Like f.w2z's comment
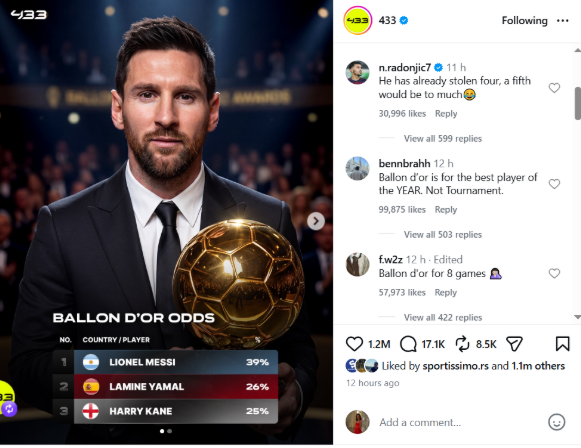The image size is (581, 448). click(554, 273)
